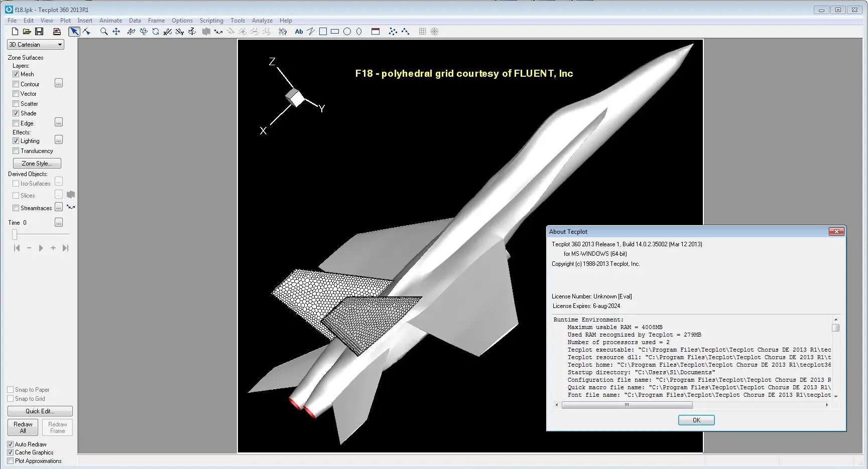Image resolution: width=868 pixels, height=469 pixels.
Task: Play the time animation forward
Action: pos(41,248)
